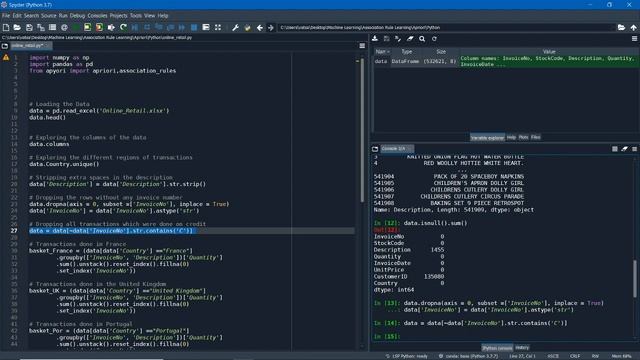The width and height of the screenshot is (640, 360).
Task: Open the View menu
Action: (x=149, y=16)
